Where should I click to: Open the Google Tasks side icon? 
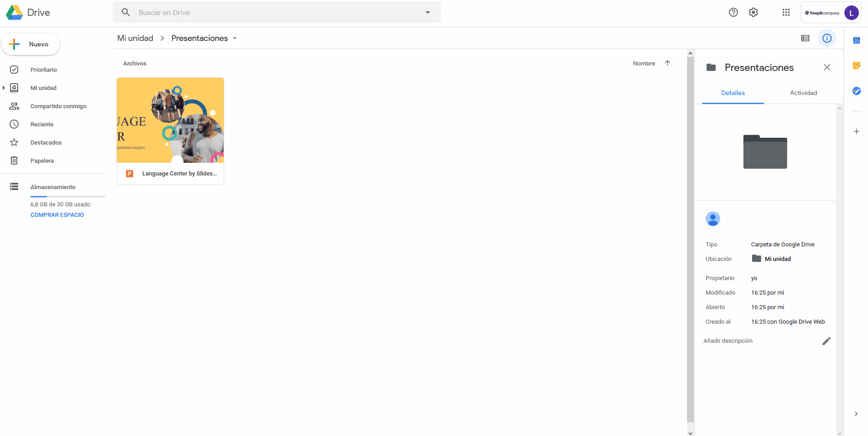[x=857, y=91]
